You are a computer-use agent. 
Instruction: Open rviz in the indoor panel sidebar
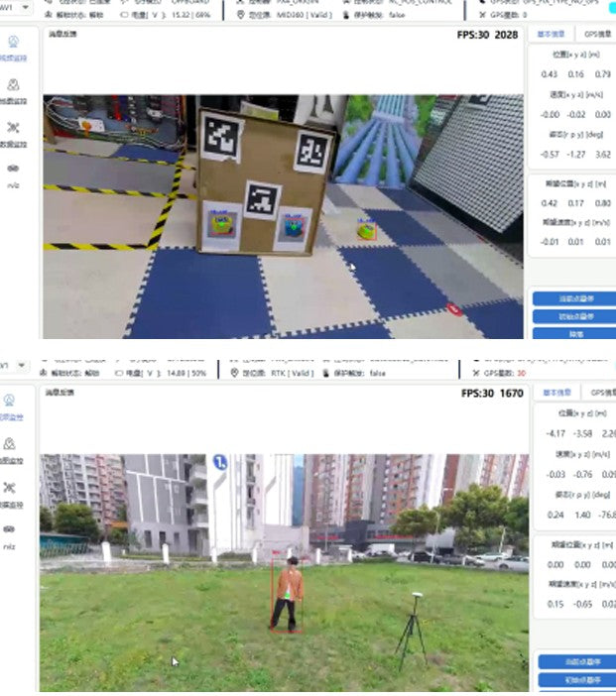(x=13, y=175)
